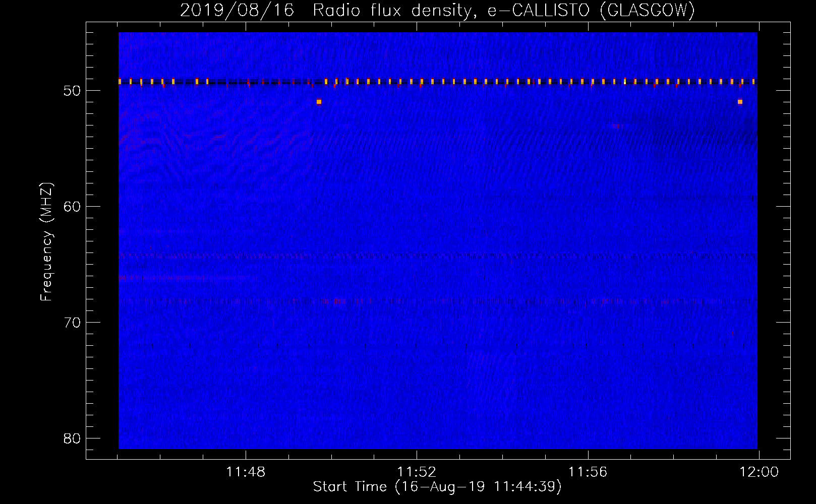Image resolution: width=816 pixels, height=504 pixels.
Task: Click the 11:56 time tick label
Action: (x=588, y=472)
